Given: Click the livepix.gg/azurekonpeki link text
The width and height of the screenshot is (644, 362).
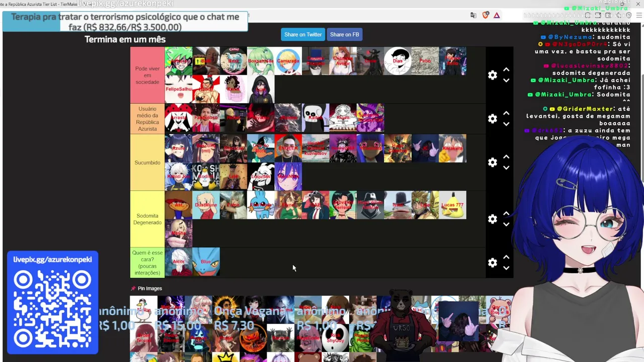Looking at the screenshot, I should (52, 259).
